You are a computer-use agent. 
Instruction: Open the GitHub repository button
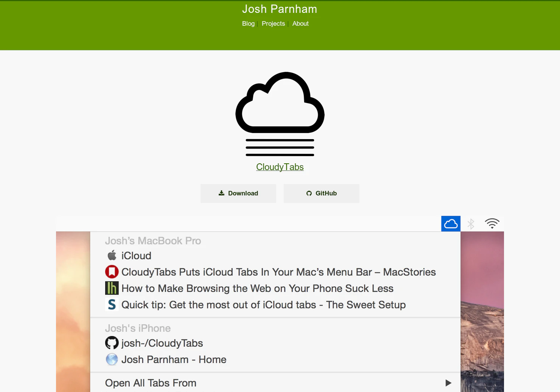(x=322, y=193)
